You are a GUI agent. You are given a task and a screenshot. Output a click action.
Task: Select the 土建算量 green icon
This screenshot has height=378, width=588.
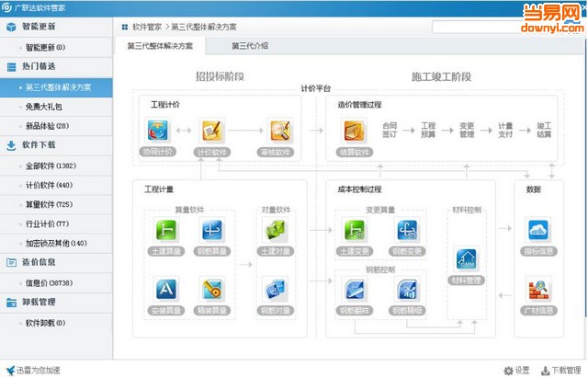tap(165, 229)
